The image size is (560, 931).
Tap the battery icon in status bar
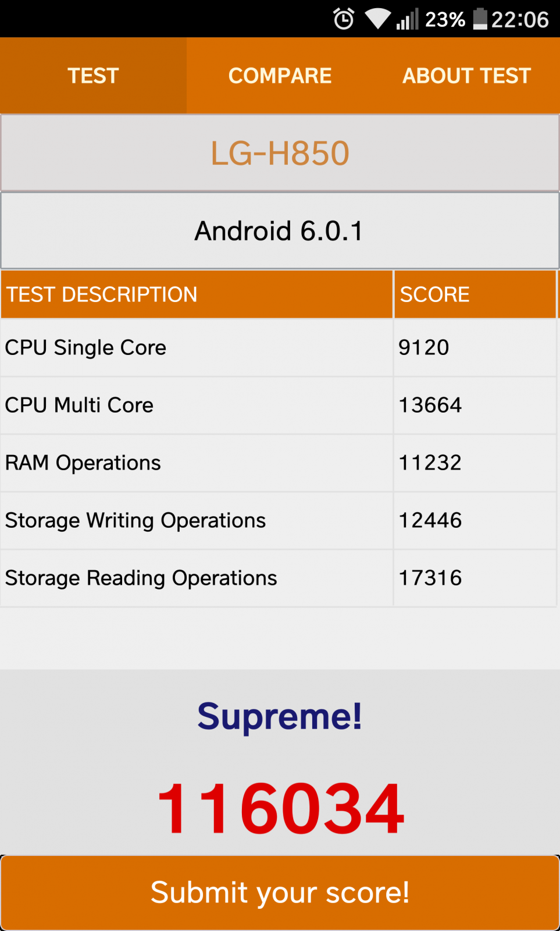point(480,19)
